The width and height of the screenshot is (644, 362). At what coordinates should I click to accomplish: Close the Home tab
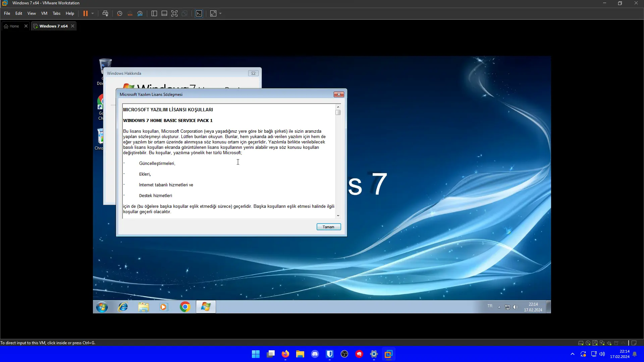[x=26, y=26]
